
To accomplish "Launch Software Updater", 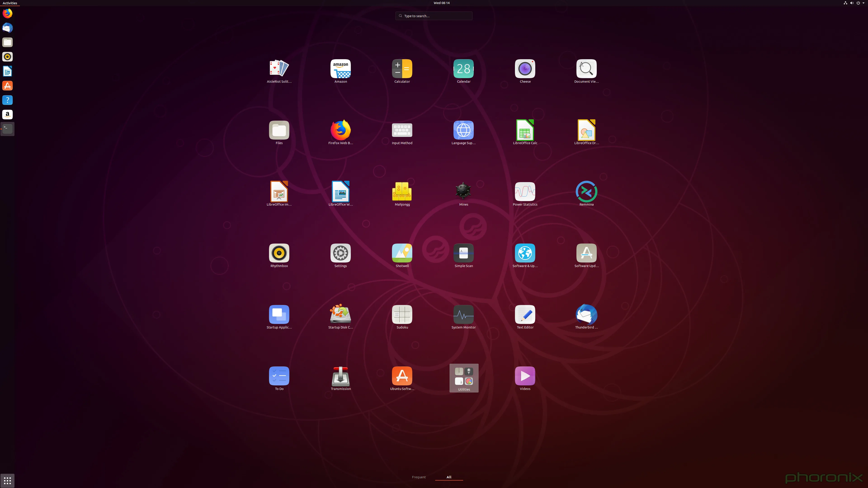I will coord(586,256).
